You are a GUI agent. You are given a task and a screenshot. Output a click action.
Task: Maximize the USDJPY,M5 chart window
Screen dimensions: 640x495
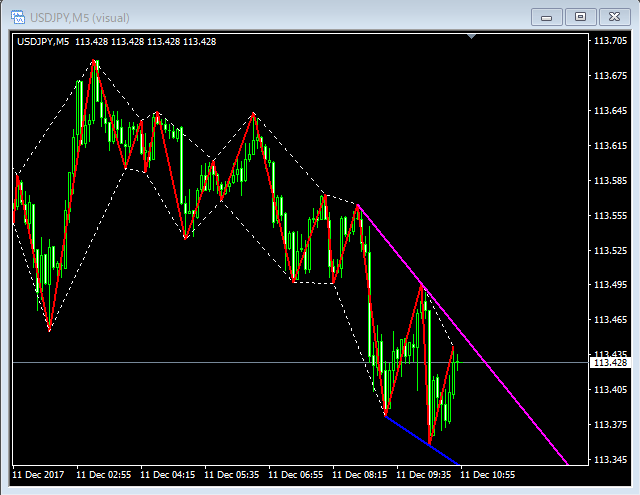[580, 17]
